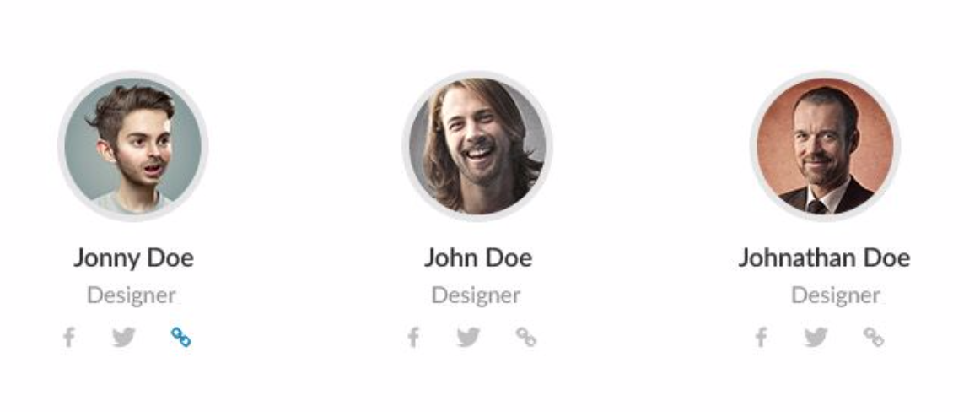Click Designer label under Jonny Doe
980x412 pixels.
(x=132, y=295)
